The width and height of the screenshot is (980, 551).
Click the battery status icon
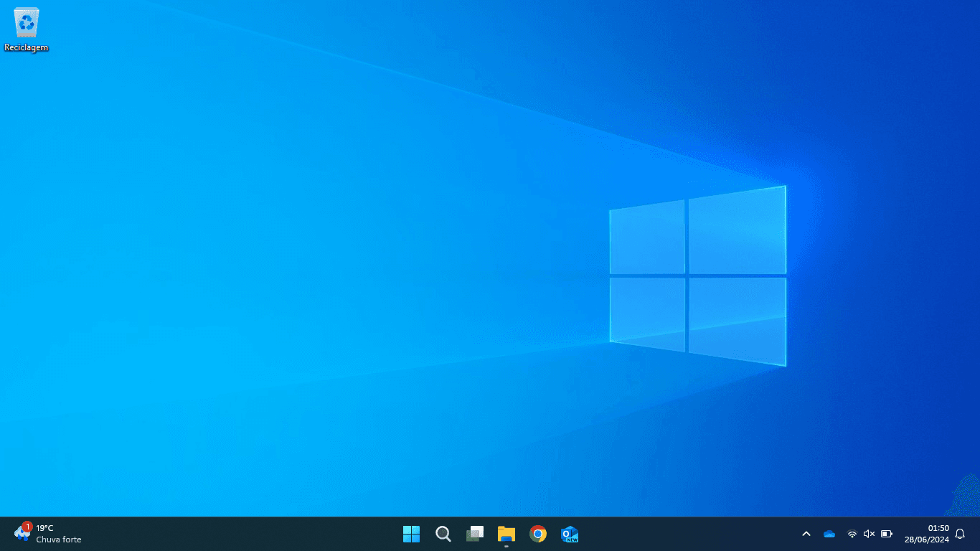tap(887, 534)
